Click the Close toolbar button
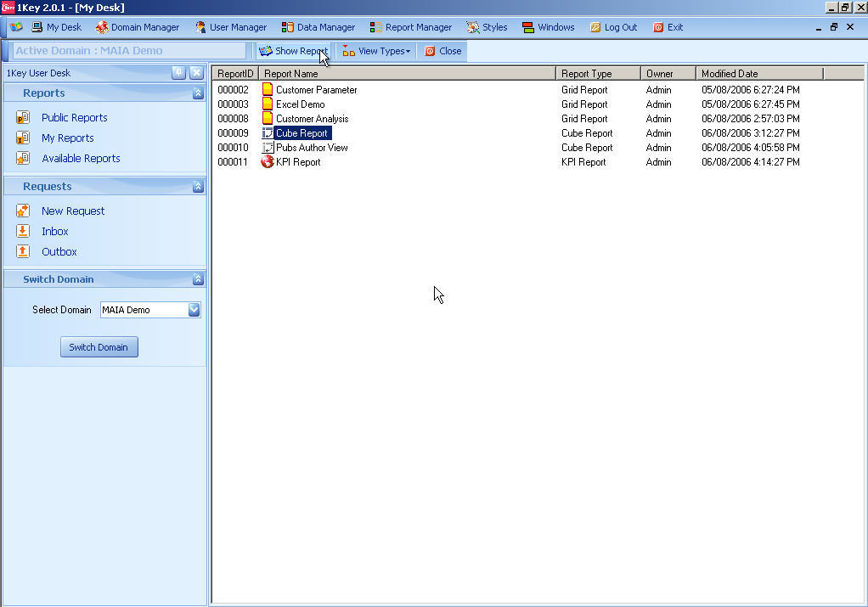Image resolution: width=868 pixels, height=607 pixels. [x=442, y=51]
